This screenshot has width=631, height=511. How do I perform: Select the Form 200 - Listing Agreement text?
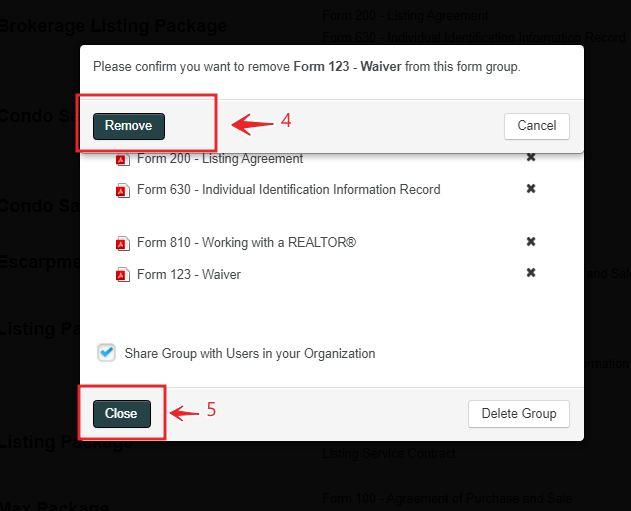pos(220,159)
